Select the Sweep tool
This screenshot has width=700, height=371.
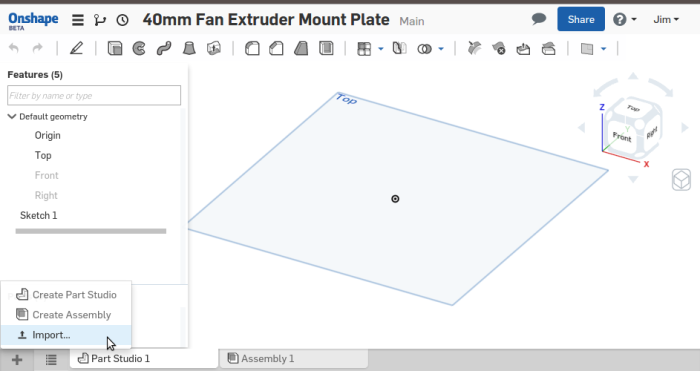(164, 48)
